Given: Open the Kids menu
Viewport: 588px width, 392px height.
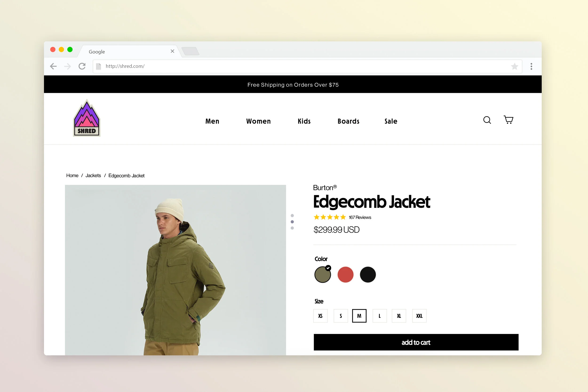Looking at the screenshot, I should click(x=304, y=121).
